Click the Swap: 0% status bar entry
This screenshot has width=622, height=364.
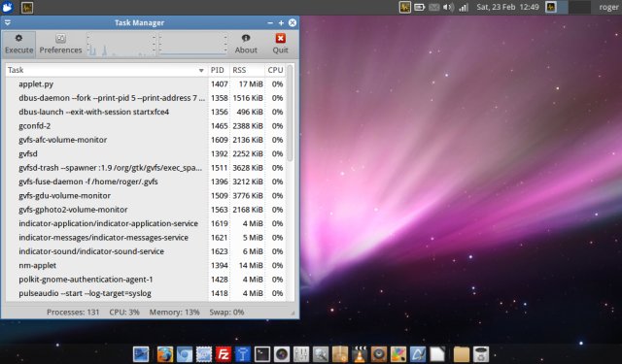point(226,313)
